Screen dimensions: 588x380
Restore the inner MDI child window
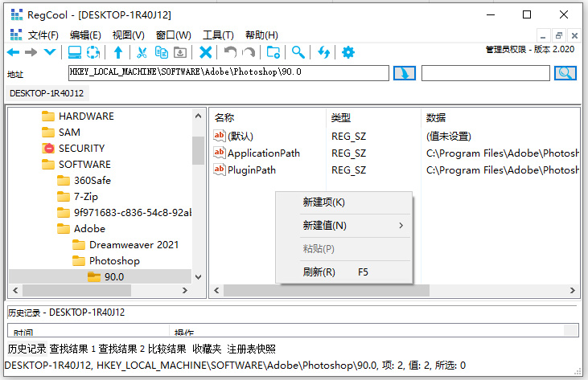coord(559,36)
